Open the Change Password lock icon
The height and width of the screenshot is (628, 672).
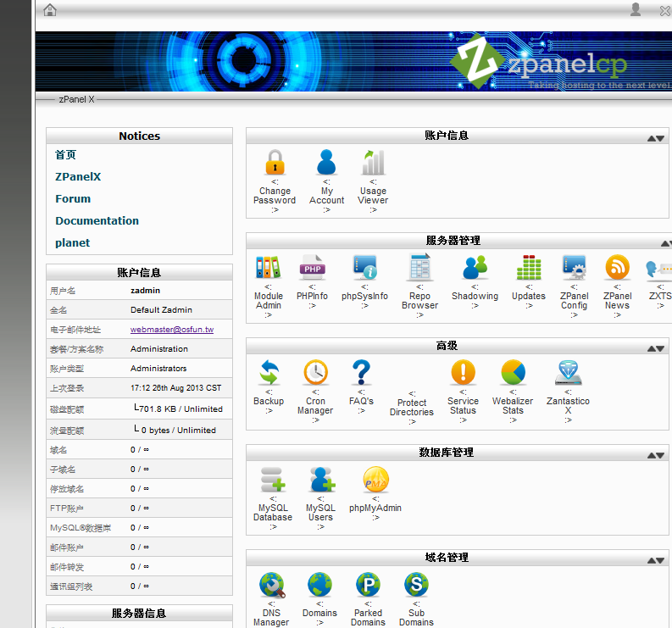(x=275, y=162)
